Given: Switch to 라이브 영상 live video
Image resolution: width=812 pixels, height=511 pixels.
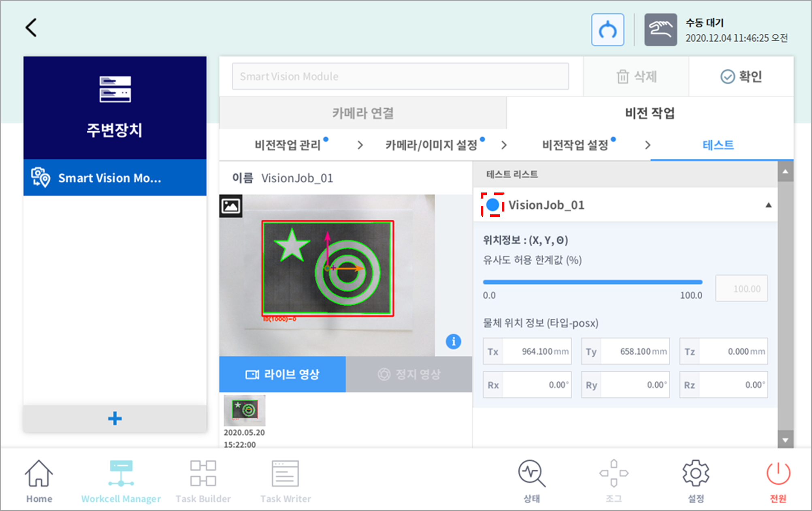Looking at the screenshot, I should (x=282, y=374).
